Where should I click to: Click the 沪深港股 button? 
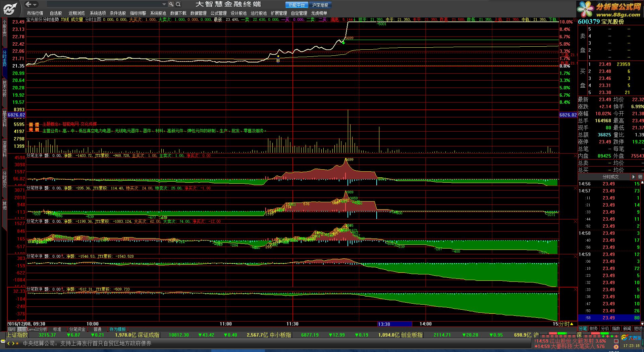pos(320,5)
